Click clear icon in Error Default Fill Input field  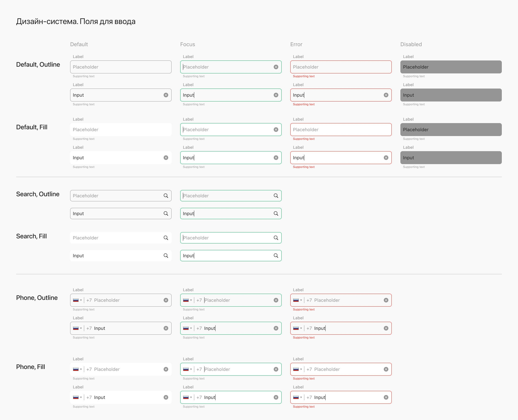point(386,158)
